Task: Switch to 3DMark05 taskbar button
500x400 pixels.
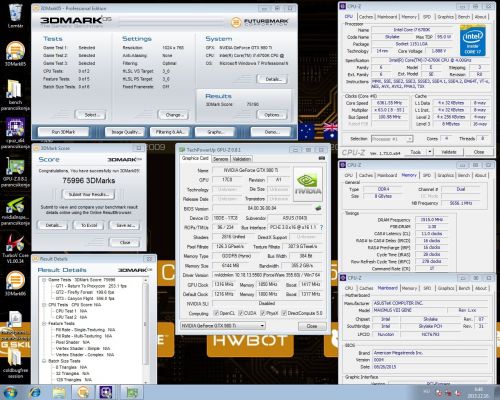Action: coord(83,392)
